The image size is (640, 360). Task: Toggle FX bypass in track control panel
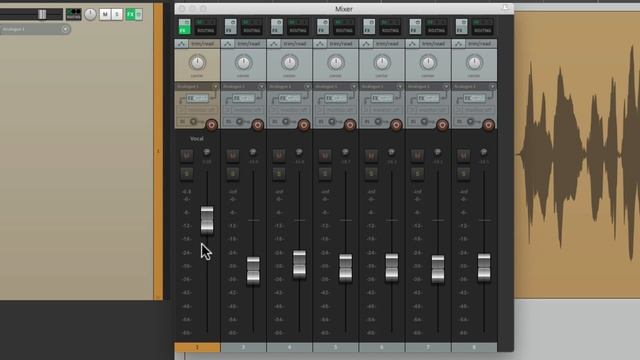pyautogui.click(x=139, y=15)
